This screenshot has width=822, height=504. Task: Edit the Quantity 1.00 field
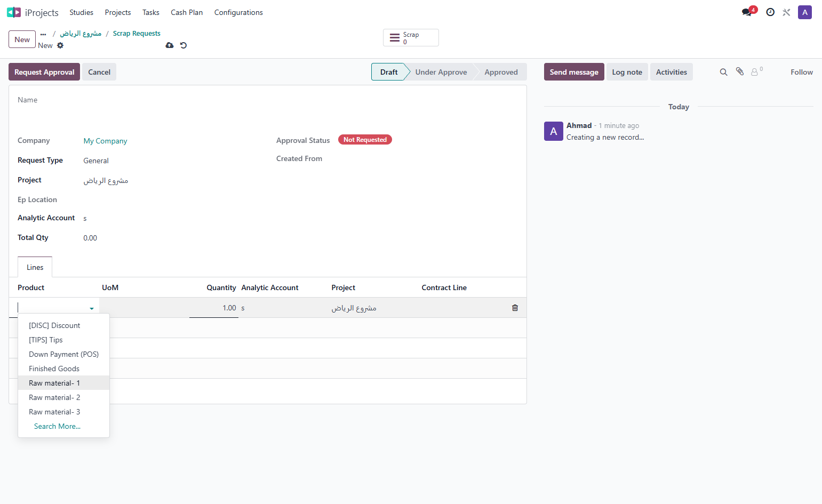(x=213, y=308)
